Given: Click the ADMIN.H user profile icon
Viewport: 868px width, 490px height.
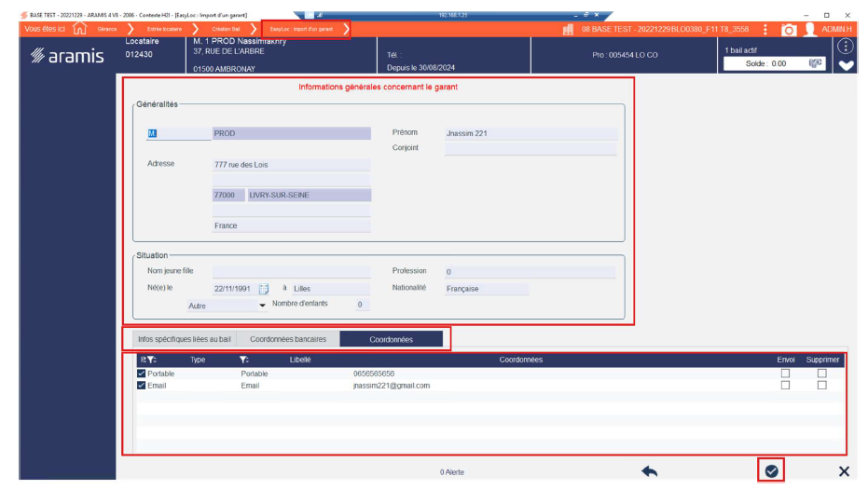Looking at the screenshot, I should click(809, 30).
